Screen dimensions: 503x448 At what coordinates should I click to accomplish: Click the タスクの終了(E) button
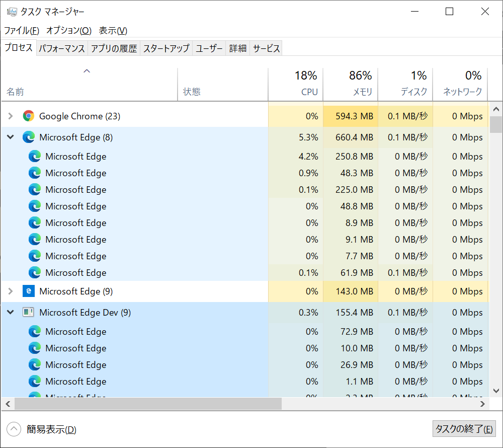[464, 429]
